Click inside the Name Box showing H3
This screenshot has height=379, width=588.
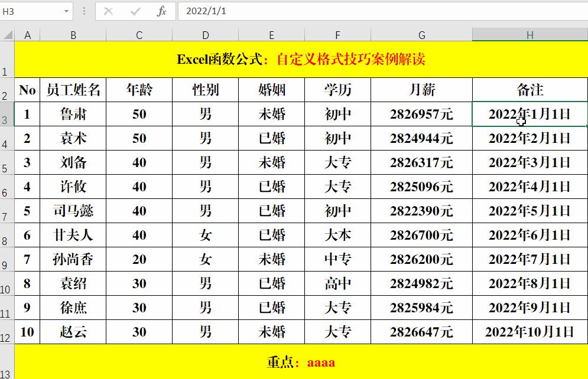point(33,11)
